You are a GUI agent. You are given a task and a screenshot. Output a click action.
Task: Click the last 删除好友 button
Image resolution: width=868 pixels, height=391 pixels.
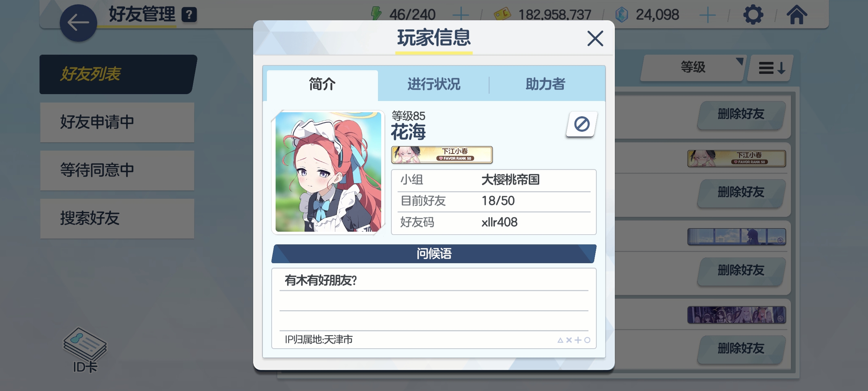[x=741, y=349]
